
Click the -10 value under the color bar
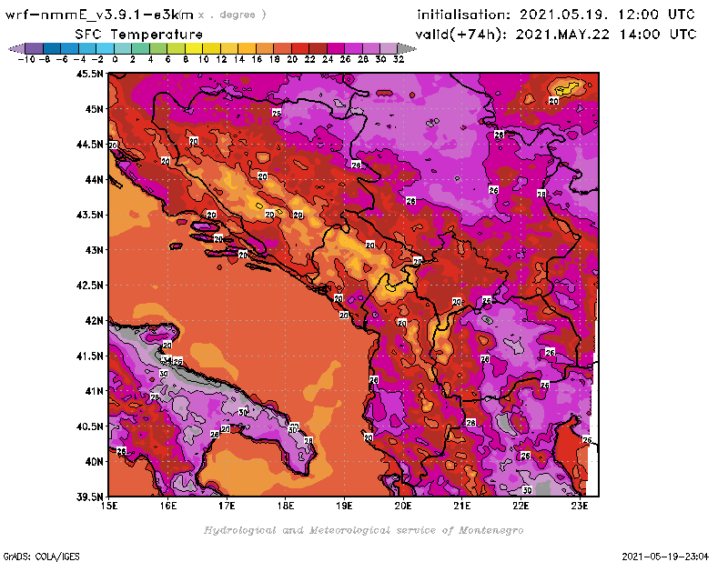tap(25, 59)
